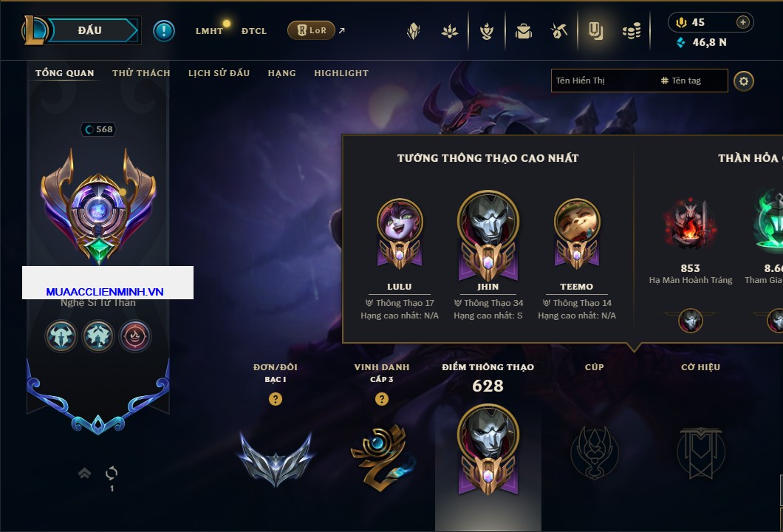Image resolution: width=783 pixels, height=532 pixels.
Task: Click the ĐẤU play button
Action: tap(90, 30)
